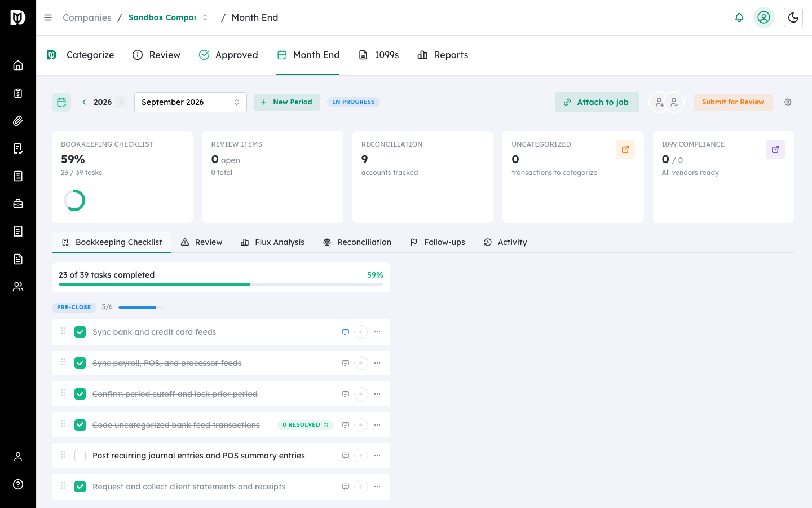Screen dimensions: 812x508
Task: Open the team users sidebar icon
Action: pyautogui.click(x=18, y=287)
